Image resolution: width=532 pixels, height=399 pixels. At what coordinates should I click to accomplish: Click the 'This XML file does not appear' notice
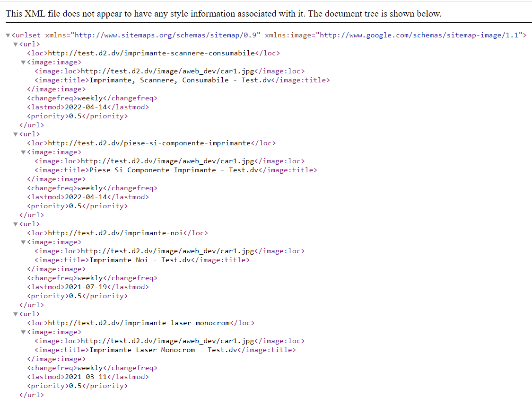[x=224, y=14]
